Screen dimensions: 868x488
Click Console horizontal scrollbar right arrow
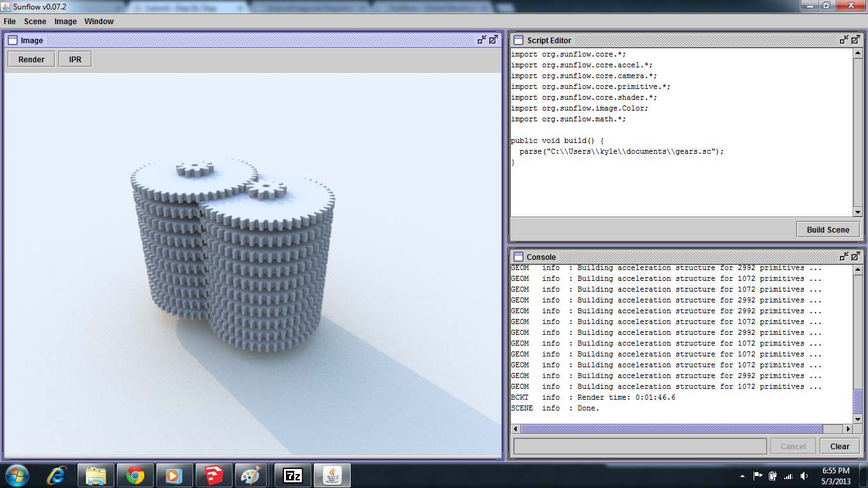point(848,429)
